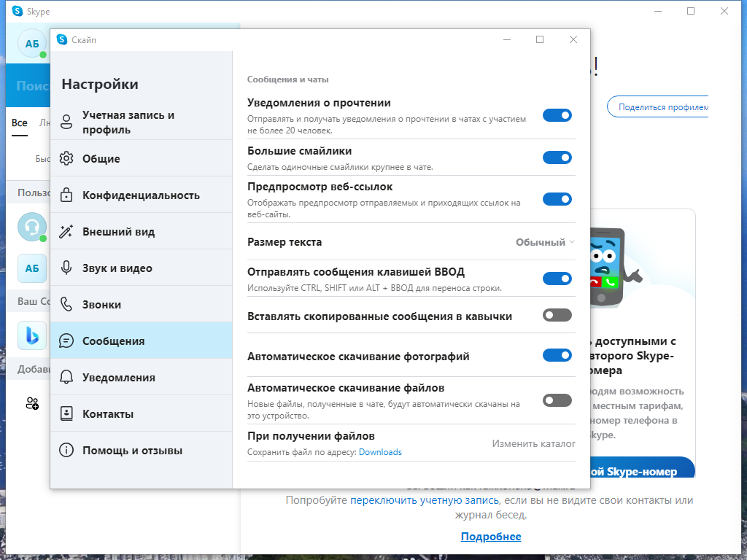
Task: Select the Конфиденциальность lock icon
Action: point(66,195)
